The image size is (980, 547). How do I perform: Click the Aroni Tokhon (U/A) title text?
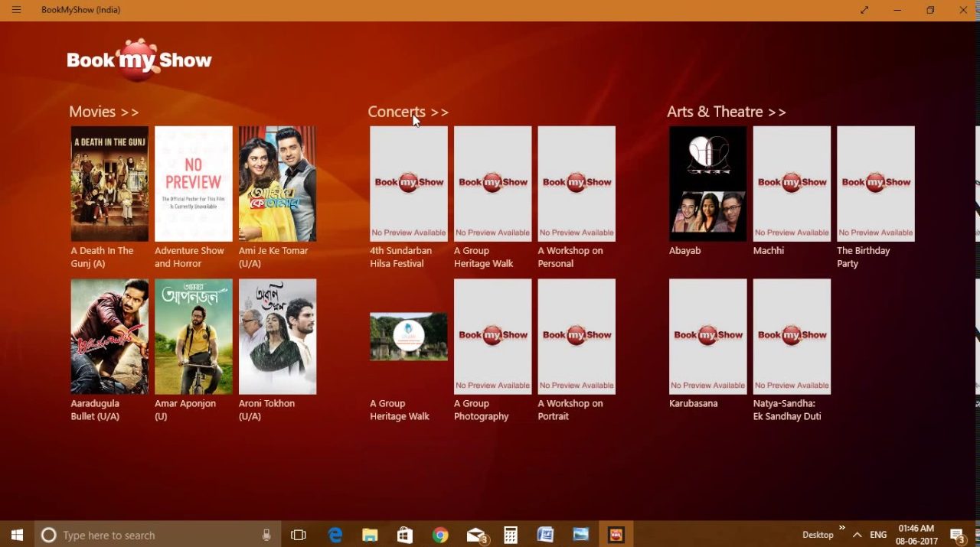(x=266, y=410)
